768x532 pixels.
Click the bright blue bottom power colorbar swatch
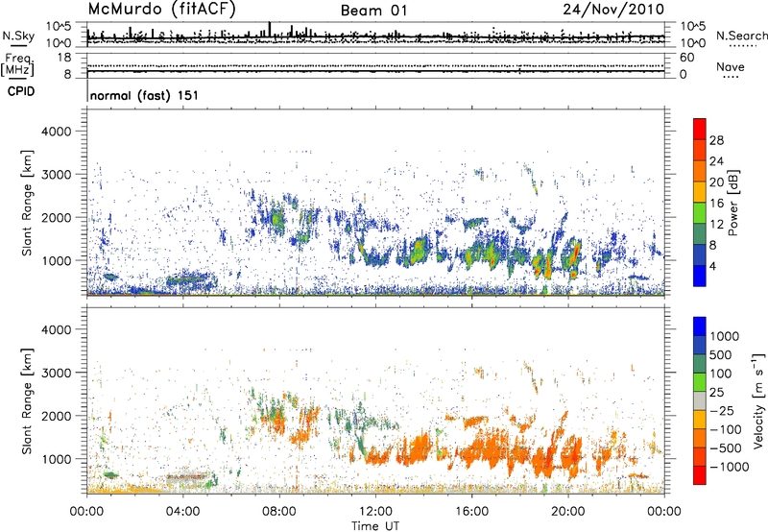coord(700,276)
